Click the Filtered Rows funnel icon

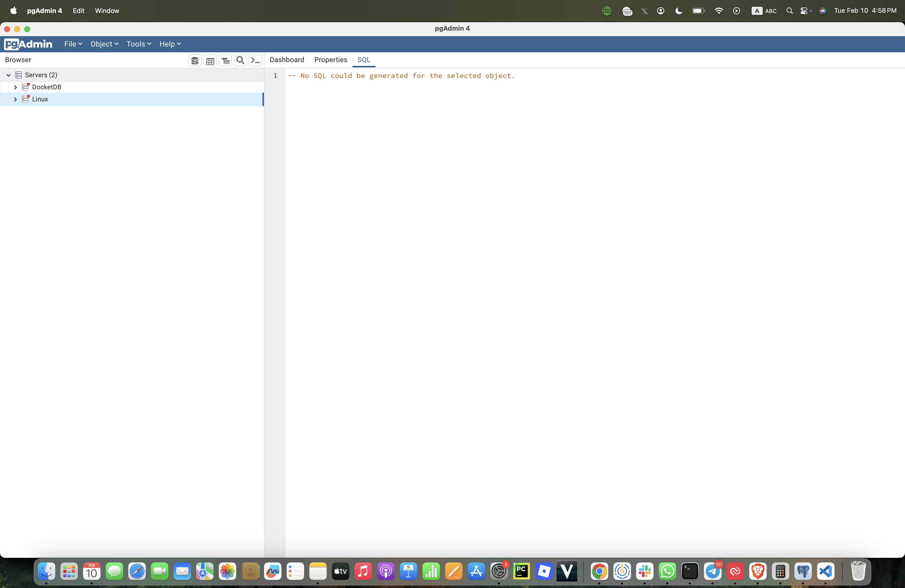tap(225, 60)
